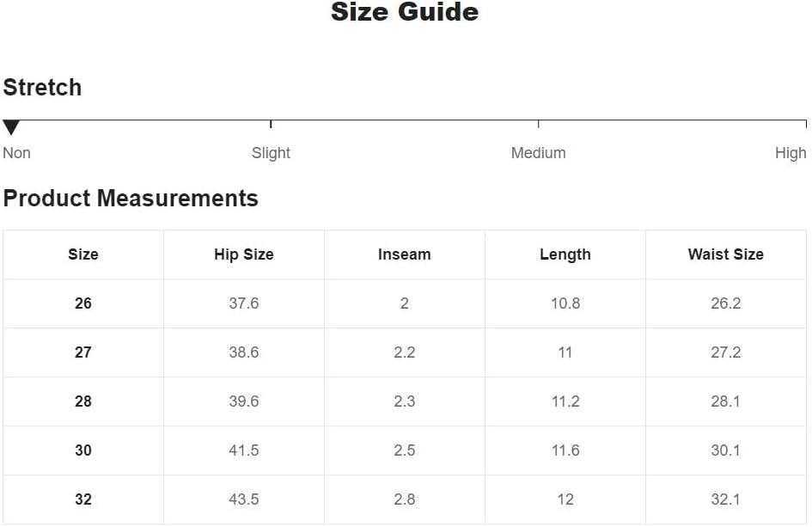Select the size 30 row label
Screen dimensions: 812x527
83,450
